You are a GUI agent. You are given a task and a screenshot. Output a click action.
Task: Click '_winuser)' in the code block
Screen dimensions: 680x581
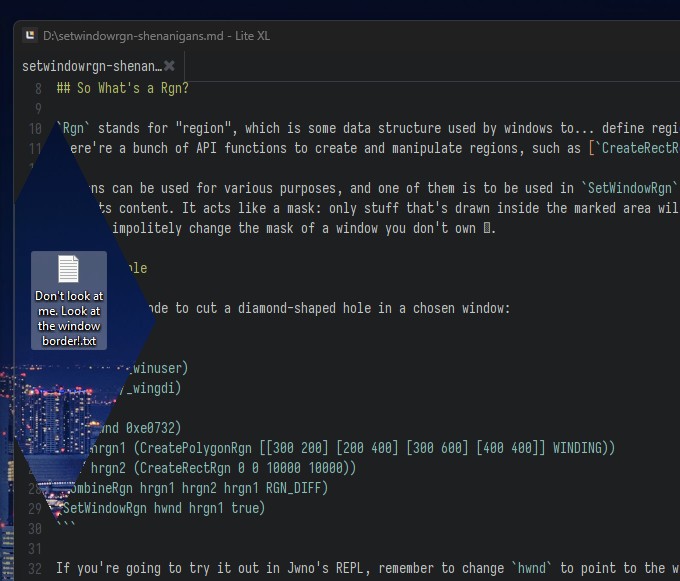157,368
